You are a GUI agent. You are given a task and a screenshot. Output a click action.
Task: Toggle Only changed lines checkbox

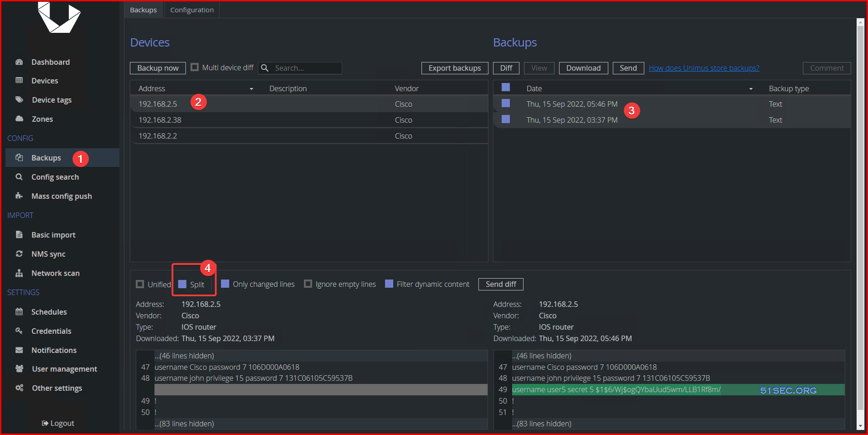pos(225,284)
